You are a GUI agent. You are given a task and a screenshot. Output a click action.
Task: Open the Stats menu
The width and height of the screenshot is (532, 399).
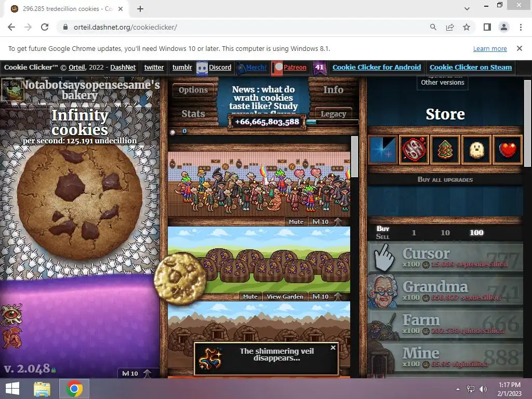click(x=193, y=114)
